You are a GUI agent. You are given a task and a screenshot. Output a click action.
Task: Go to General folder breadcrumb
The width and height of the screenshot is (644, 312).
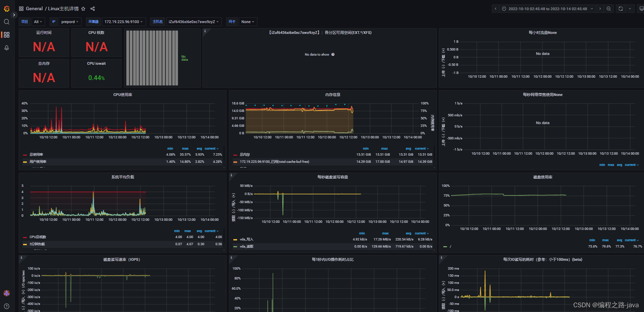(x=34, y=8)
